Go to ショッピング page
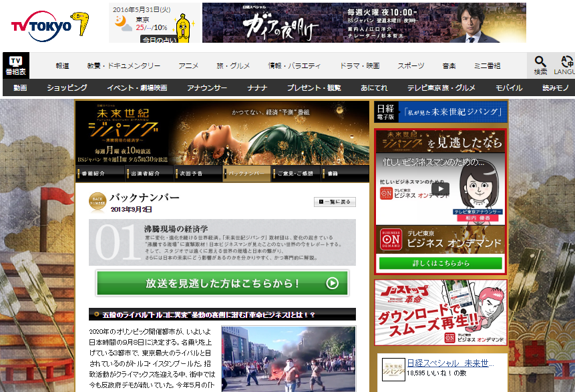 coord(67,87)
